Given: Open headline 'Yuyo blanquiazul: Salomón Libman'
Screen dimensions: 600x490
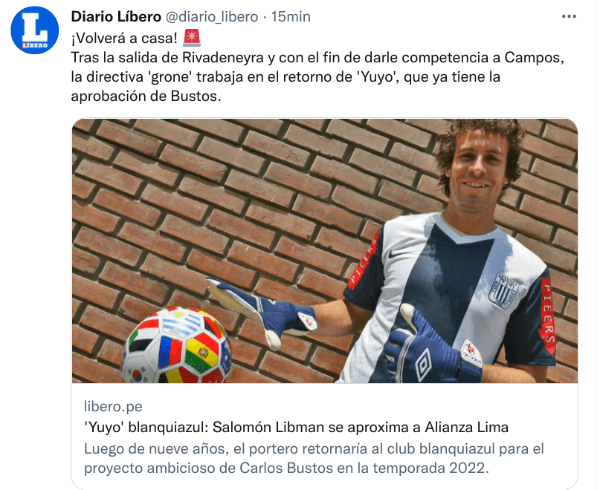Looking at the screenshot, I should click(296, 427).
